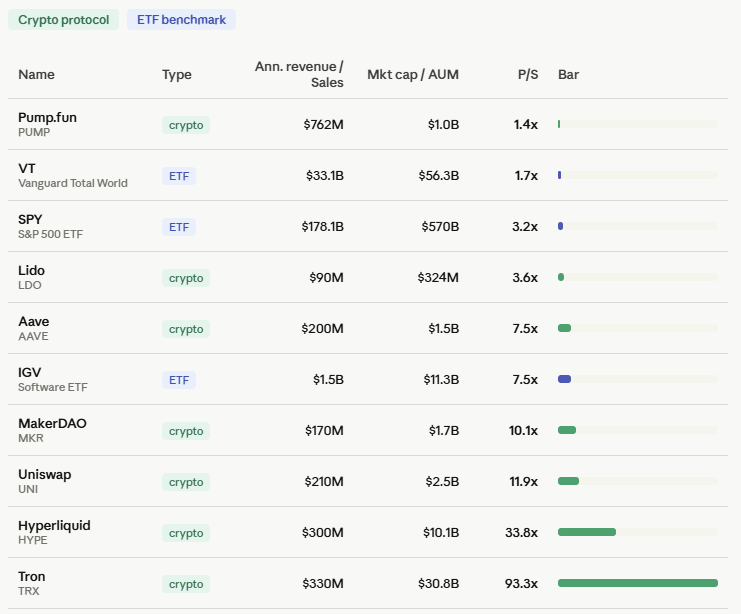Click the $210M revenue value
Viewport: 741px width, 614px height.
[x=324, y=482]
